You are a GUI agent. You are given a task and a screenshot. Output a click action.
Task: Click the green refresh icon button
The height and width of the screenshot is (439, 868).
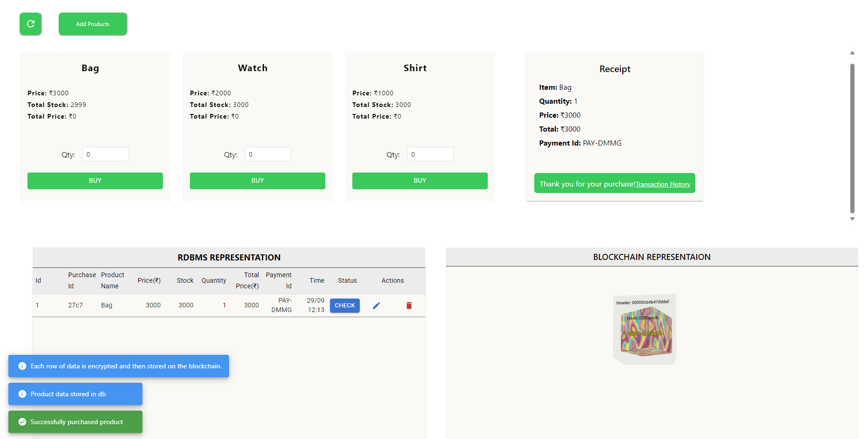[31, 24]
